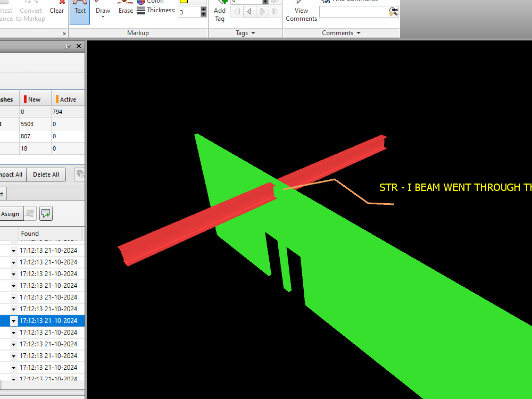532x399 pixels.
Task: Open the yellow markup Color swatch
Action: 184,2
